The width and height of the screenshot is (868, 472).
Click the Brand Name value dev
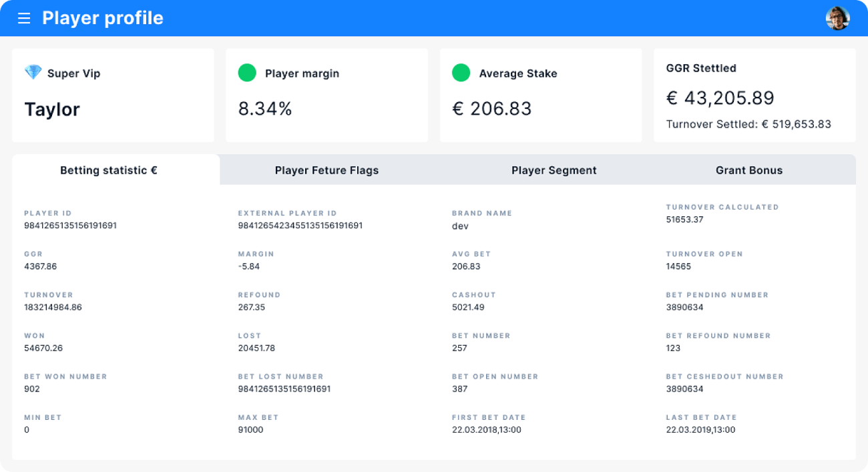click(460, 226)
